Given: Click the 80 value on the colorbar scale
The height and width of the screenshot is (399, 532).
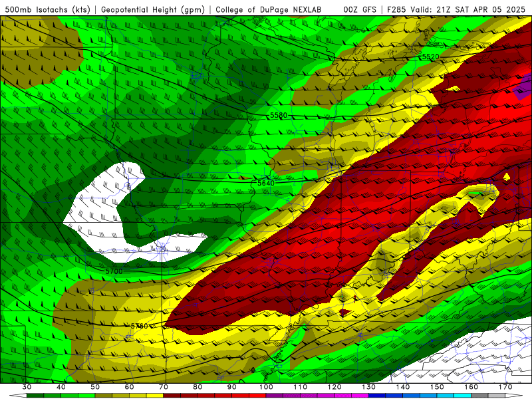Looking at the screenshot, I should (x=198, y=387).
